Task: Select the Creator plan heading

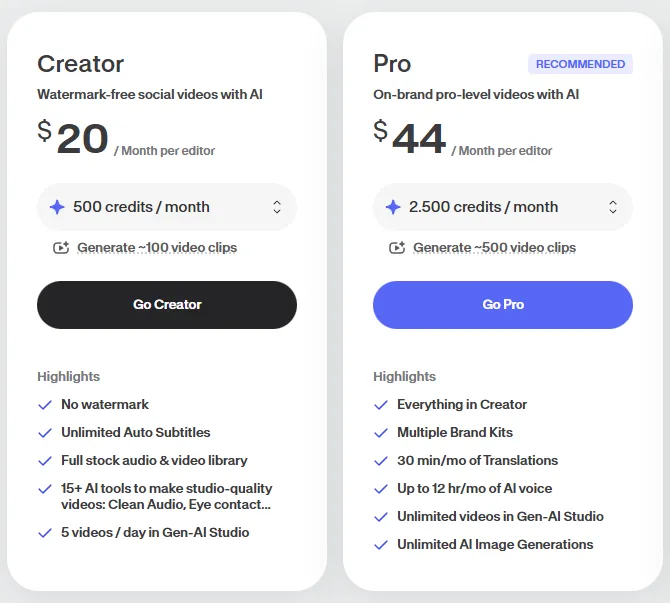Action: 81,64
